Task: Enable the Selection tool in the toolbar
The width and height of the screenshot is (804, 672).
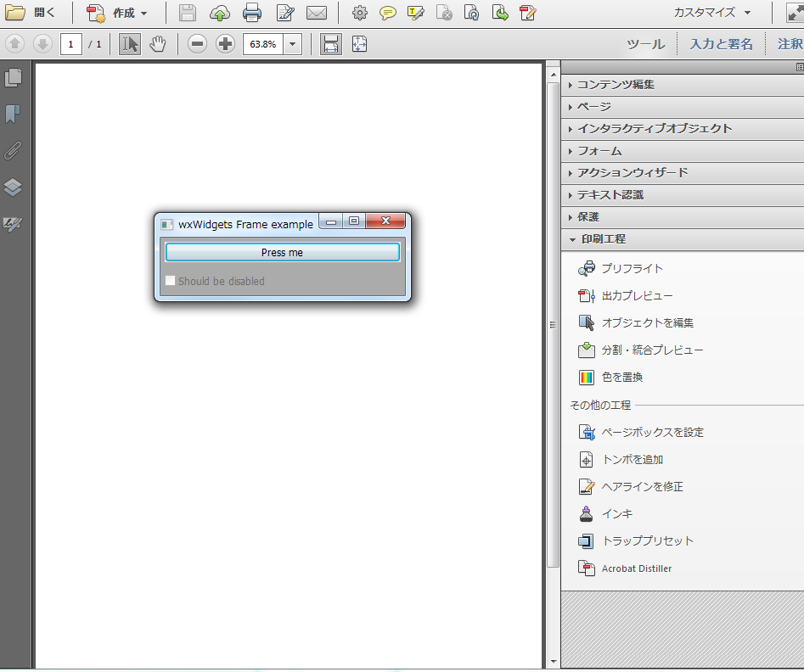Action: (129, 44)
